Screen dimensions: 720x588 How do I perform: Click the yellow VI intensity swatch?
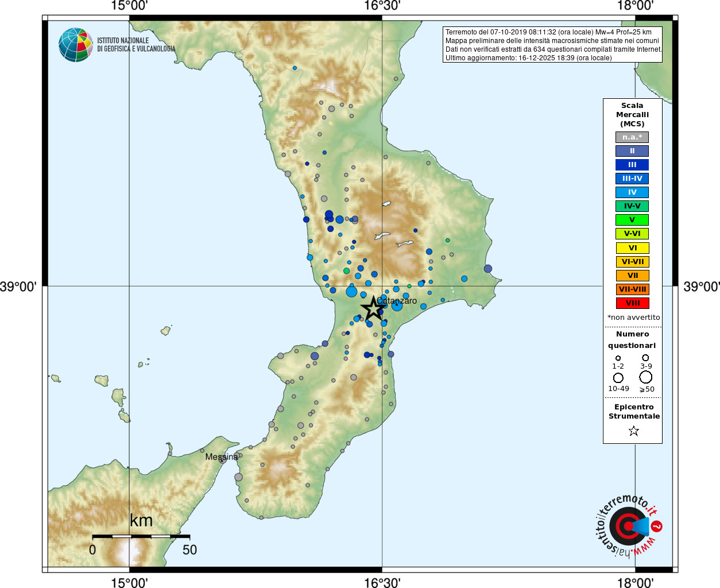pyautogui.click(x=632, y=248)
